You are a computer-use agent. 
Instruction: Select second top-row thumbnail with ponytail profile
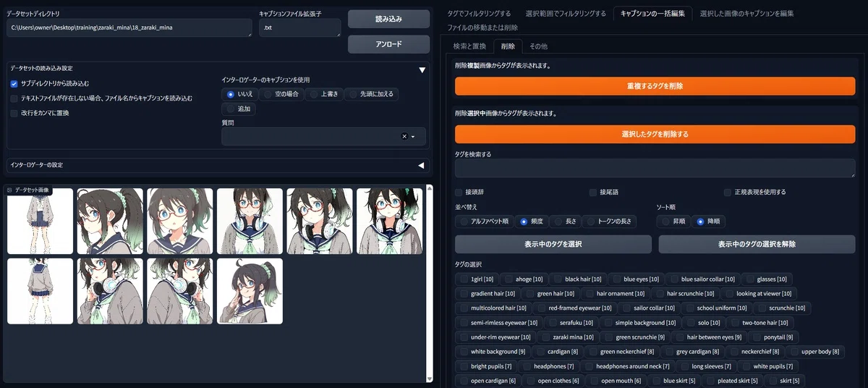(x=110, y=221)
